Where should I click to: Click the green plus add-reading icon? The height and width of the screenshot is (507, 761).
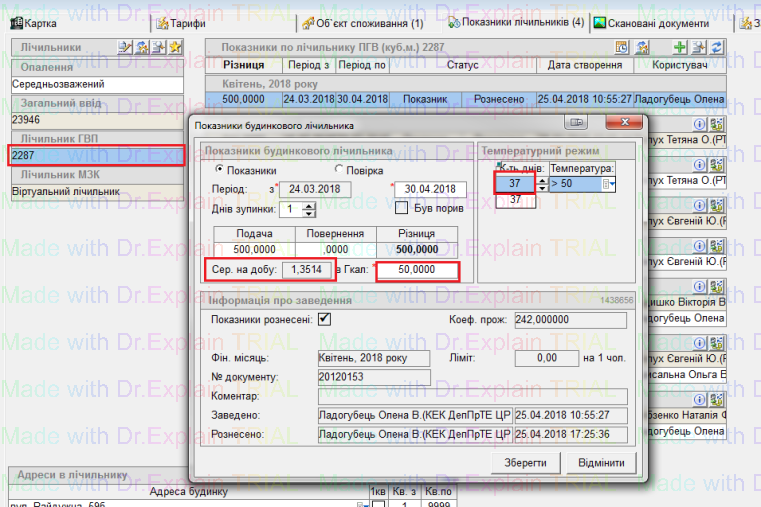[x=680, y=47]
